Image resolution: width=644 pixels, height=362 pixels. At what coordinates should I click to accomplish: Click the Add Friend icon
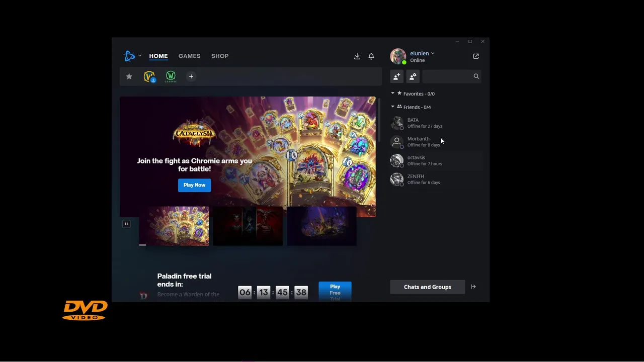click(x=396, y=76)
